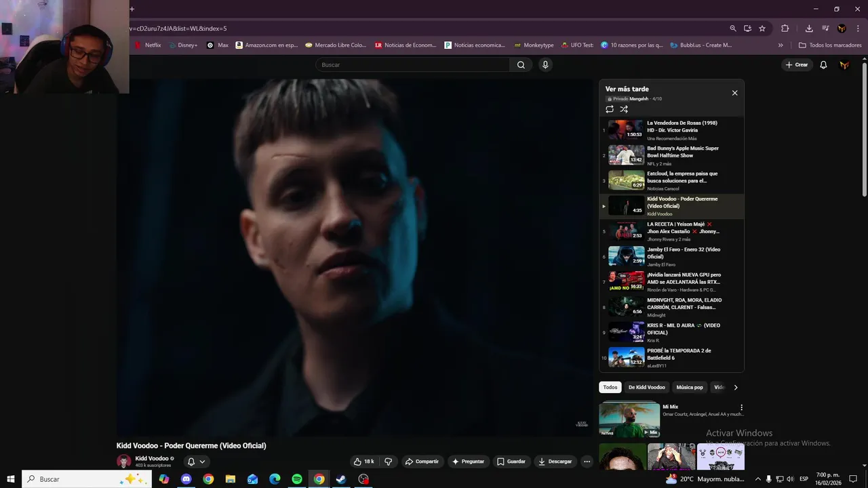Install app icon in address bar
Screen dimensions: 868x488
pyautogui.click(x=747, y=28)
